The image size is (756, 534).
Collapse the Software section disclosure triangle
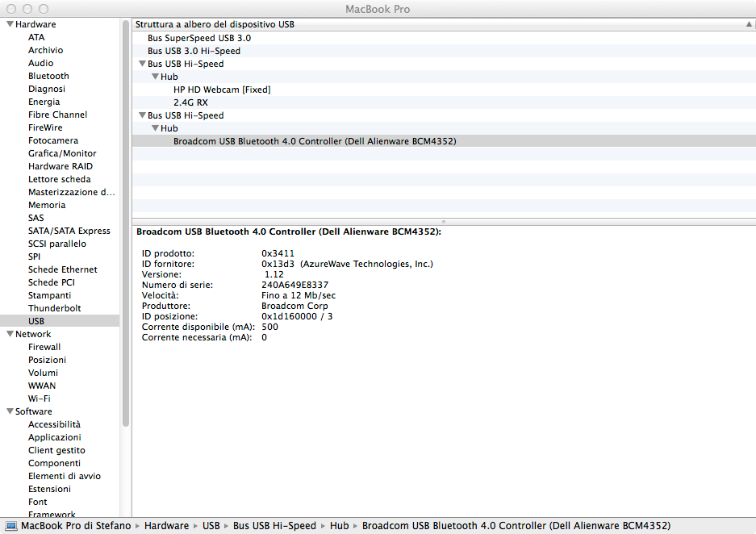10,411
